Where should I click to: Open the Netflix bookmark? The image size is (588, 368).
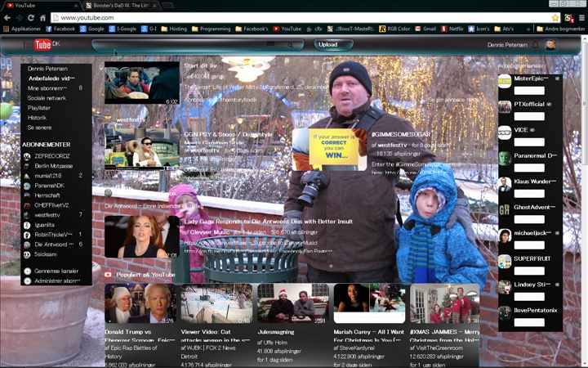452,29
